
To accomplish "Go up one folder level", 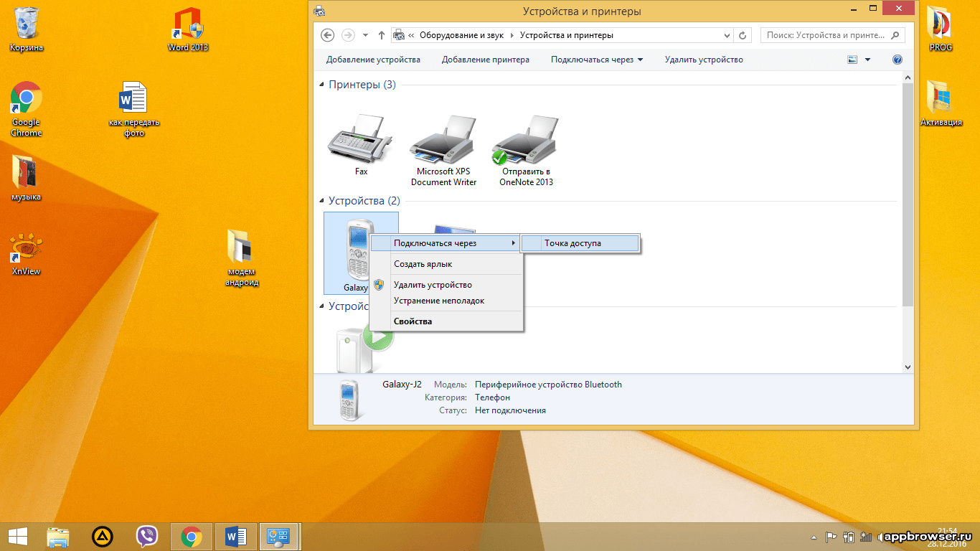I will pyautogui.click(x=382, y=35).
